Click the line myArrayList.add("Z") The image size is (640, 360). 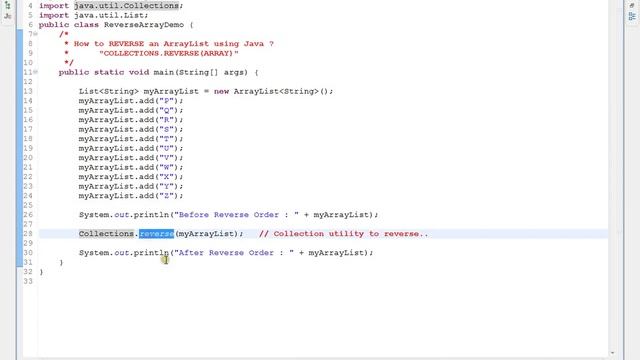pyautogui.click(x=131, y=196)
